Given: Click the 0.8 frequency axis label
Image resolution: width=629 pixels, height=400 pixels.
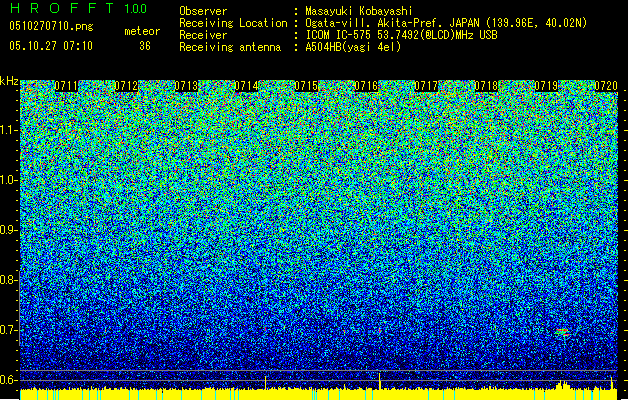Looking at the screenshot, I should (8, 280).
